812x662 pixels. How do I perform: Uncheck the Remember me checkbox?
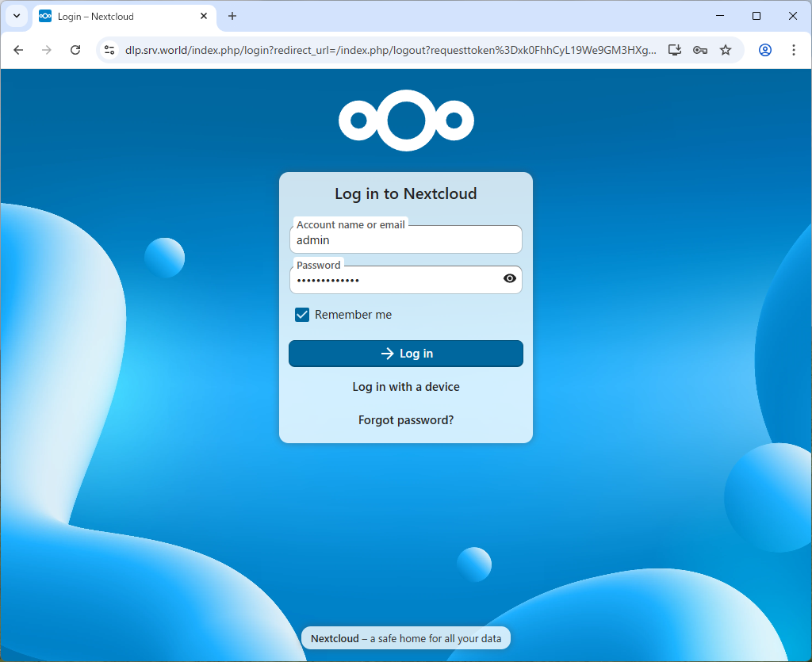302,315
